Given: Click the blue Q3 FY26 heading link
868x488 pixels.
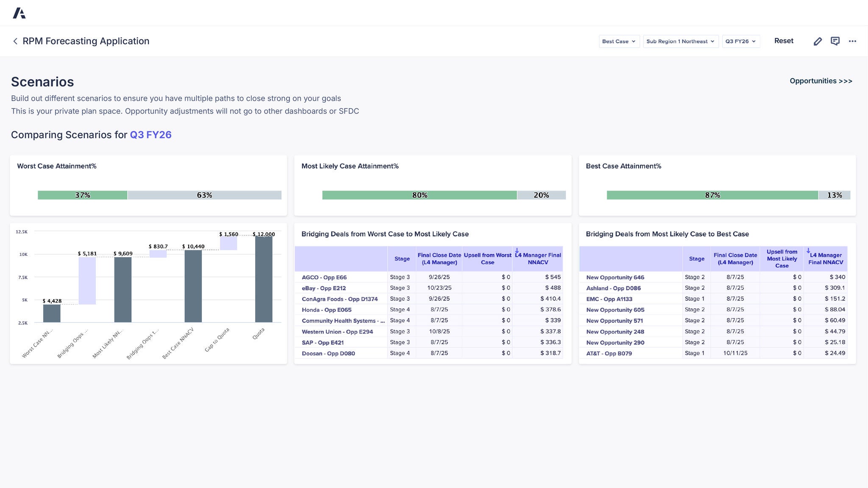Looking at the screenshot, I should (150, 135).
